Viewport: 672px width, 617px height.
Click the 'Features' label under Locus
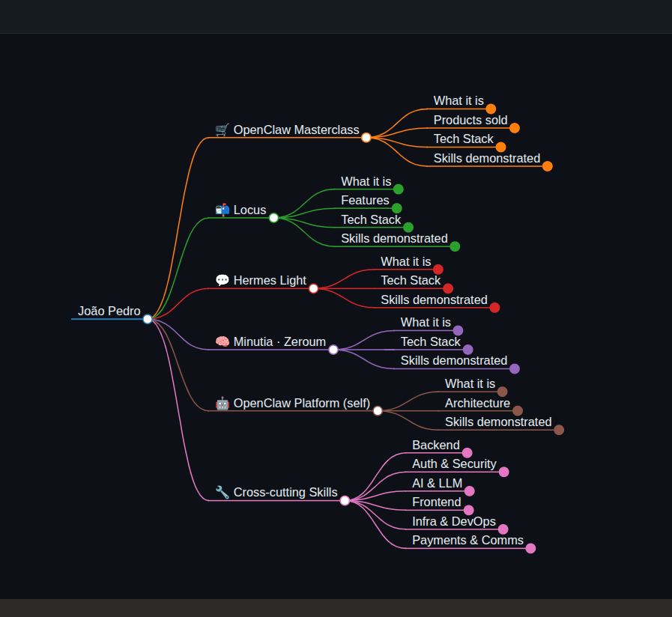365,200
